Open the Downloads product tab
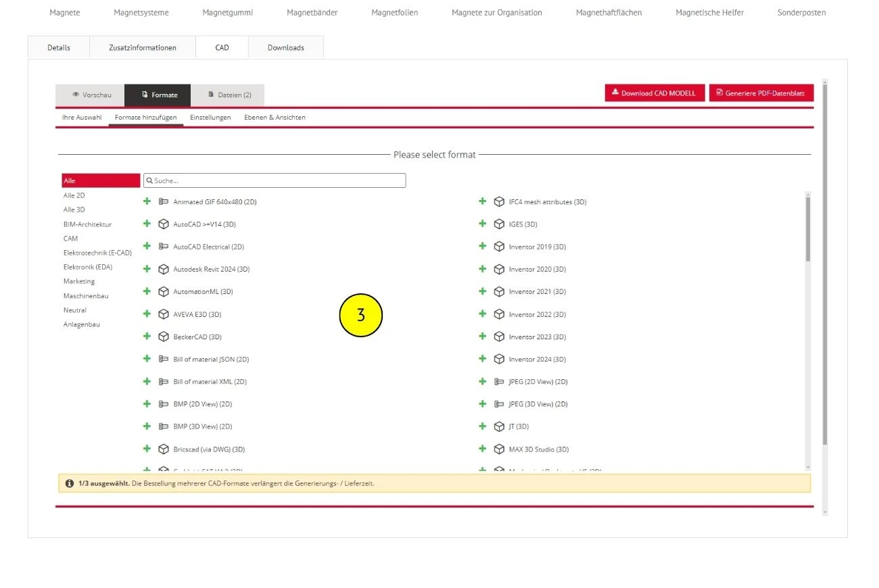Screen dimensions: 879x588 pyautogui.click(x=285, y=48)
